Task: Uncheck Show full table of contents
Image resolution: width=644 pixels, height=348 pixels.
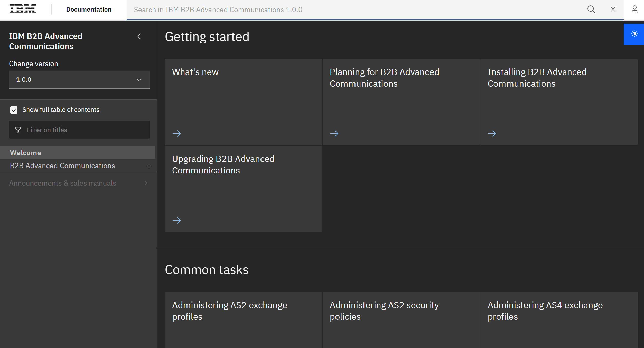Action: coord(14,110)
